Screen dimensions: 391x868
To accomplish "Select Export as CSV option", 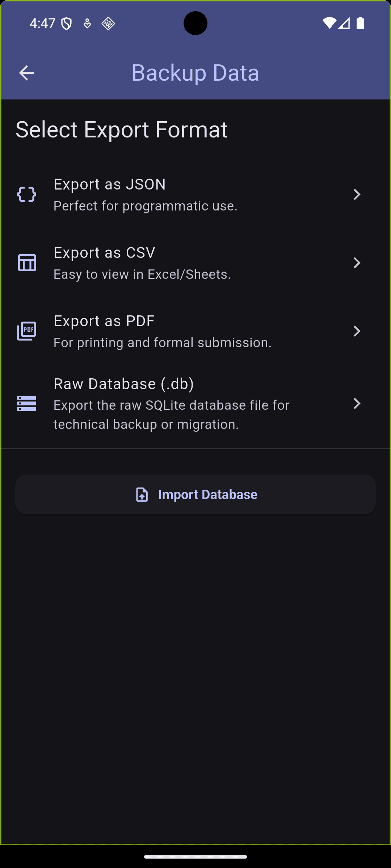I will 195,263.
